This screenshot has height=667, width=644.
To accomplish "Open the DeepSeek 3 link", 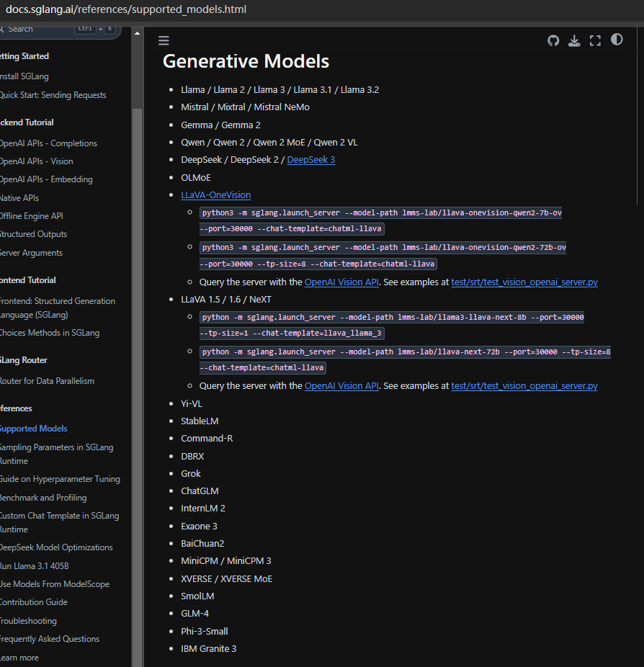I will point(310,160).
